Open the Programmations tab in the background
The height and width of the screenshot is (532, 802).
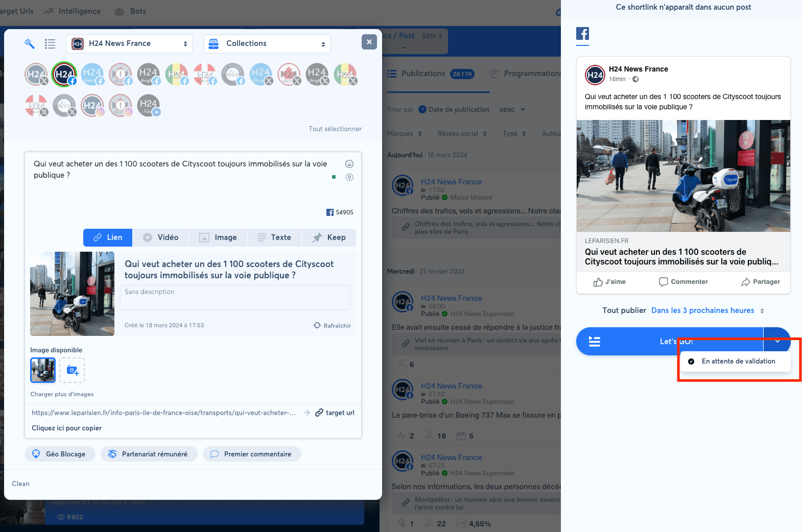pyautogui.click(x=525, y=74)
